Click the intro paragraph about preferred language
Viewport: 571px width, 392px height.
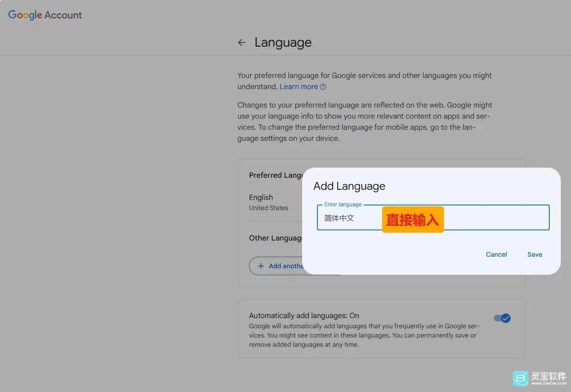tap(364, 81)
